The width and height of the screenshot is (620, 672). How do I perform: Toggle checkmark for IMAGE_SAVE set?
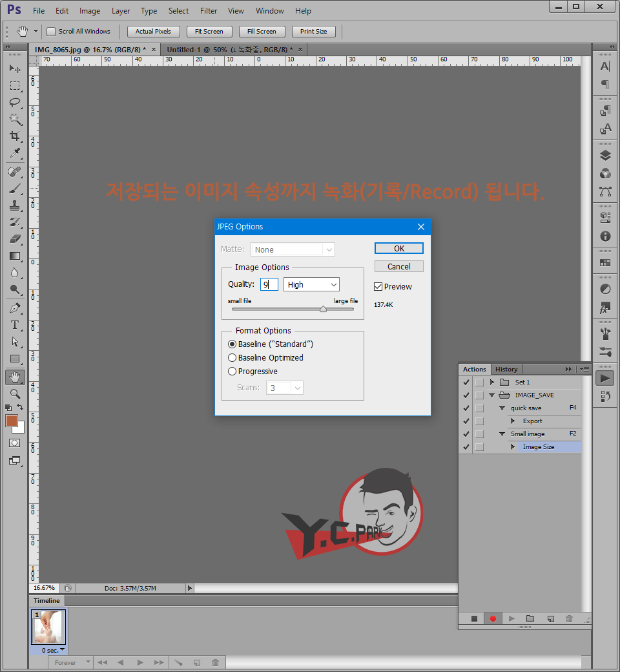click(466, 395)
